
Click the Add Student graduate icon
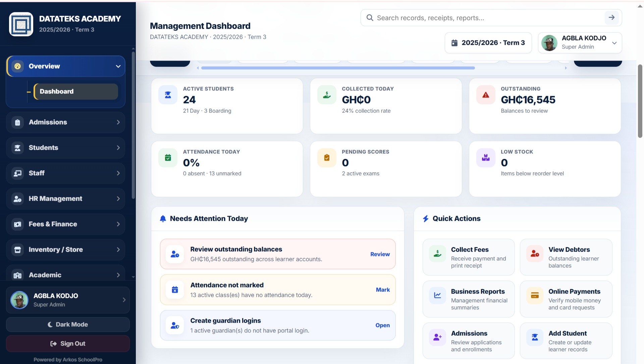point(535,337)
